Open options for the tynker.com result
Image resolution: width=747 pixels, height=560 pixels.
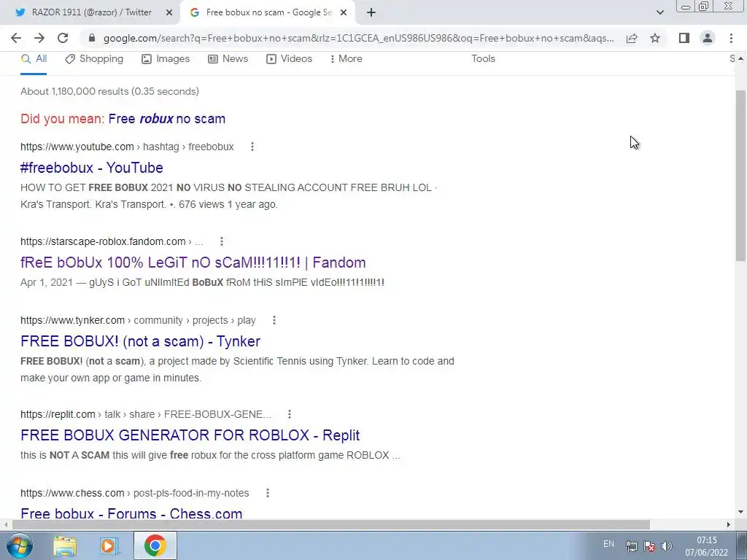click(274, 321)
